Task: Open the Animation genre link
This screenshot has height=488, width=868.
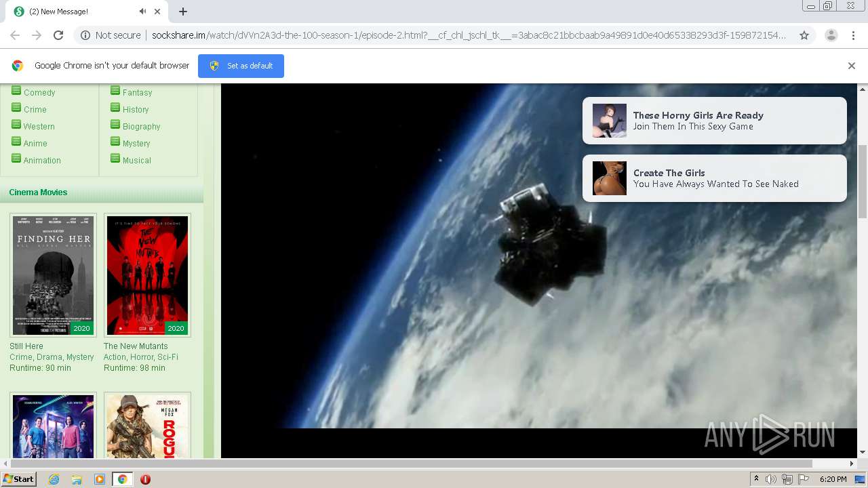Action: pos(42,161)
